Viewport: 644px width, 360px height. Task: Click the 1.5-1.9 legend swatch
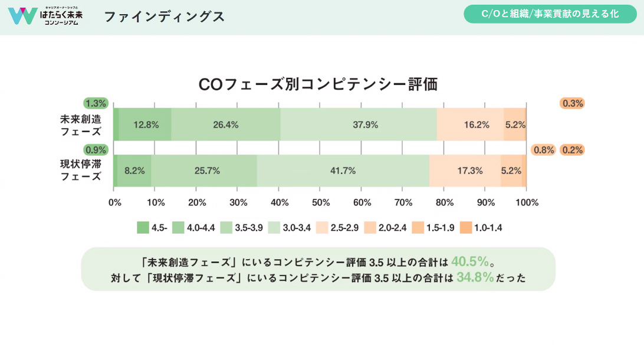(x=418, y=227)
